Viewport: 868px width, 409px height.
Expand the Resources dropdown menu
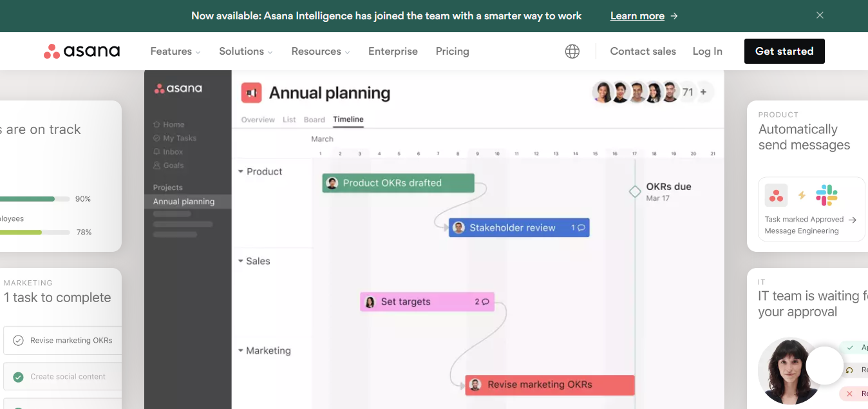click(x=321, y=52)
